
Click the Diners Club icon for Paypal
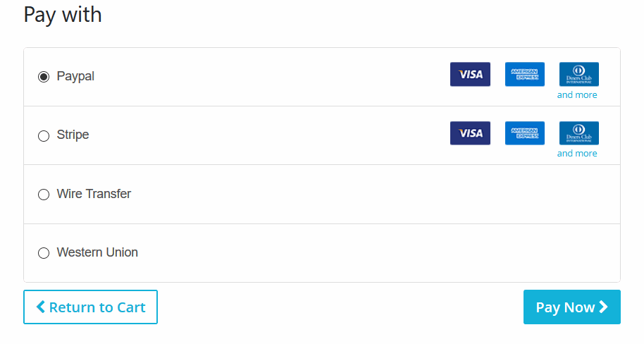pos(578,74)
